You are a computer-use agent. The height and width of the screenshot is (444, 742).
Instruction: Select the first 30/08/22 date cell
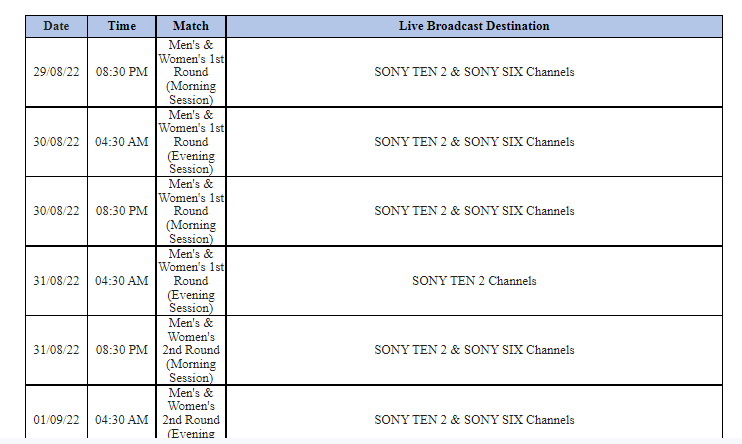click(56, 142)
